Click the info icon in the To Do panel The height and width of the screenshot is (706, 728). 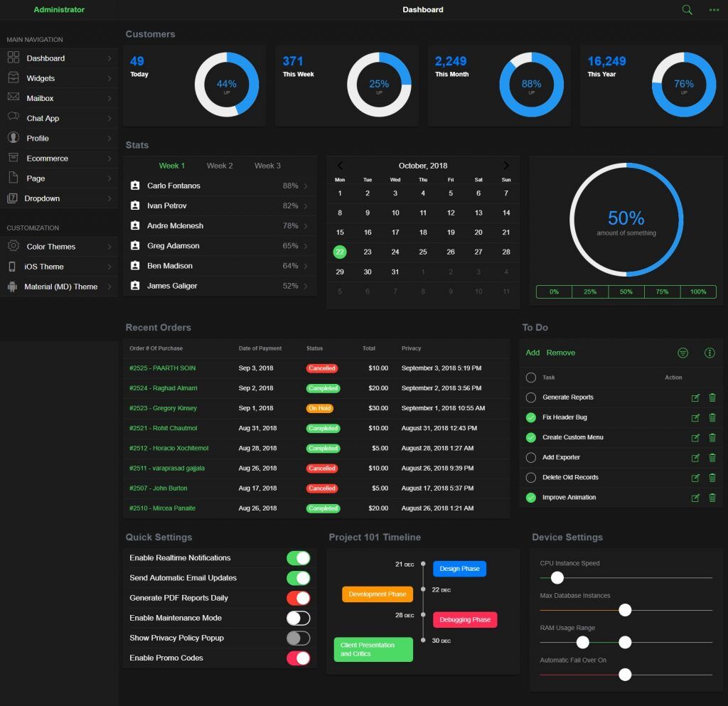click(x=709, y=352)
